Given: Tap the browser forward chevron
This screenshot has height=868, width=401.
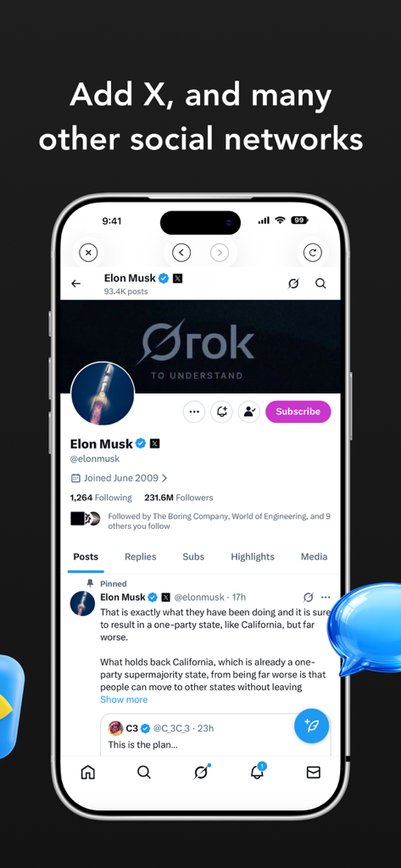Looking at the screenshot, I should click(x=220, y=253).
